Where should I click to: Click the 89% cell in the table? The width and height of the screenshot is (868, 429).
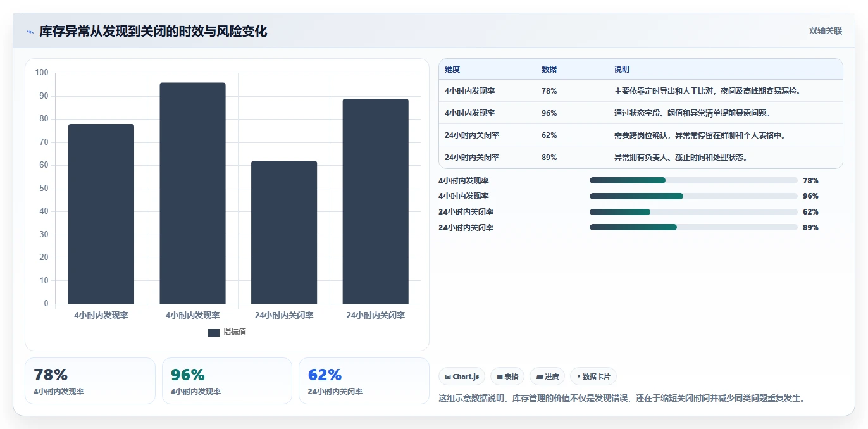pyautogui.click(x=549, y=158)
